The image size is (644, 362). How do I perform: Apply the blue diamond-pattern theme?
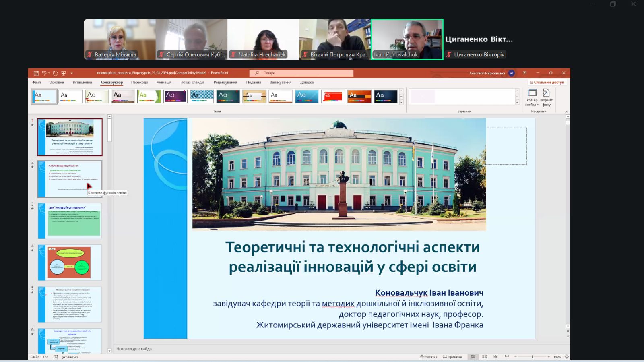[x=202, y=97]
